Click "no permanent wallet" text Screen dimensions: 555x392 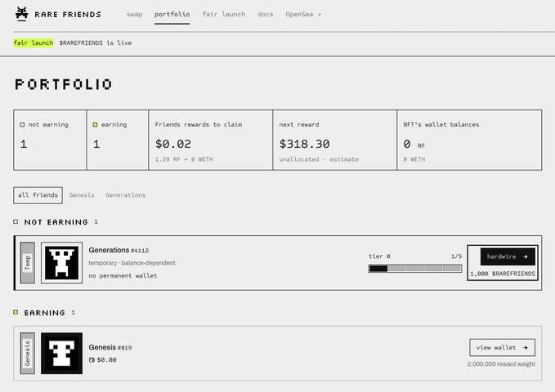tap(123, 275)
